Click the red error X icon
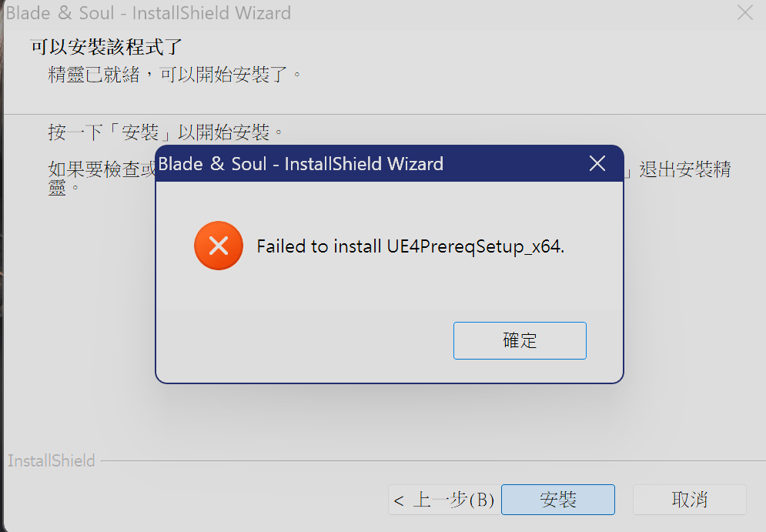Image resolution: width=766 pixels, height=532 pixels. (x=219, y=246)
